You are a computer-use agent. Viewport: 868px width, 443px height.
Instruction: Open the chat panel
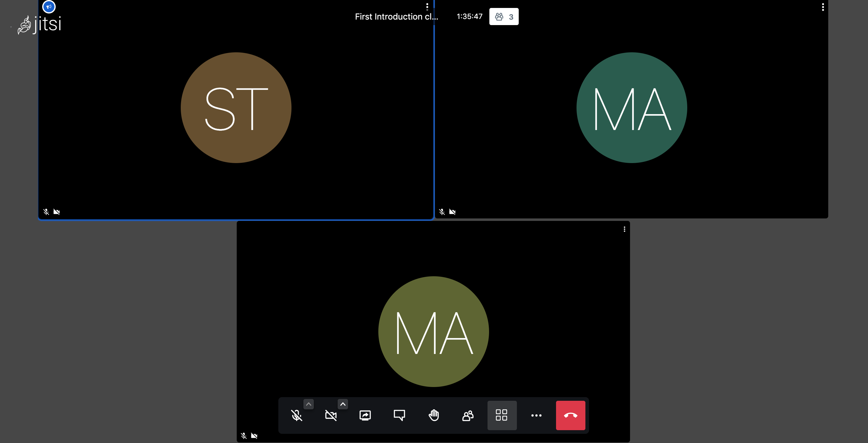tap(399, 415)
